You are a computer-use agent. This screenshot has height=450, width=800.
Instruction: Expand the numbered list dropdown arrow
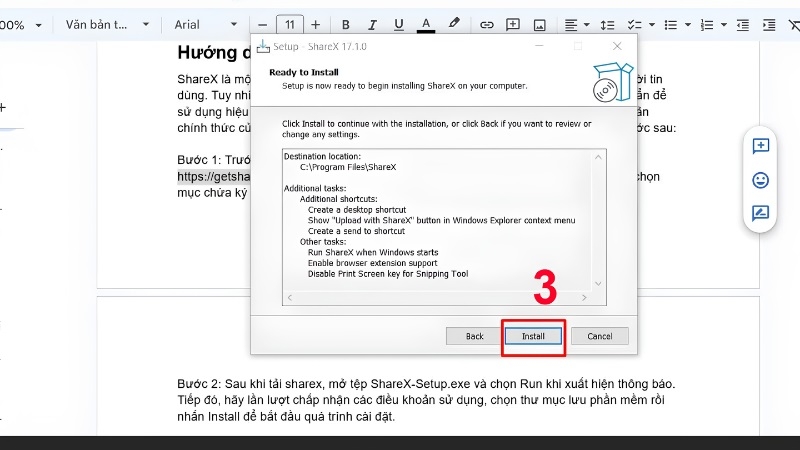(x=723, y=24)
